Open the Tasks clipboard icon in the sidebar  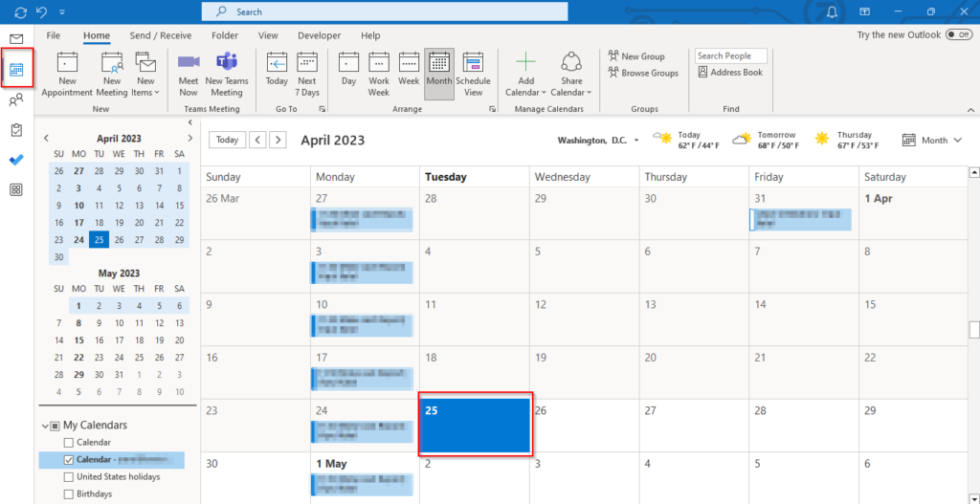pos(16,130)
